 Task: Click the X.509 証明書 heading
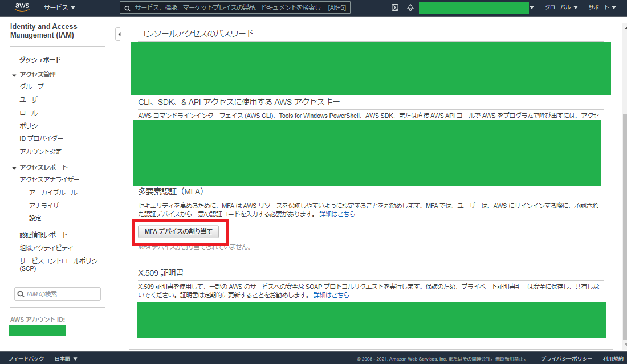click(161, 273)
